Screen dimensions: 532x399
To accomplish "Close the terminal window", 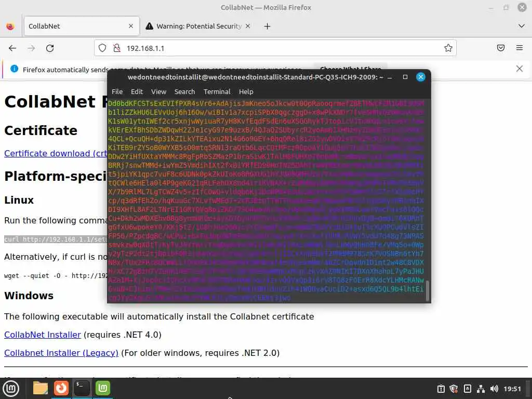I will (x=421, y=77).
